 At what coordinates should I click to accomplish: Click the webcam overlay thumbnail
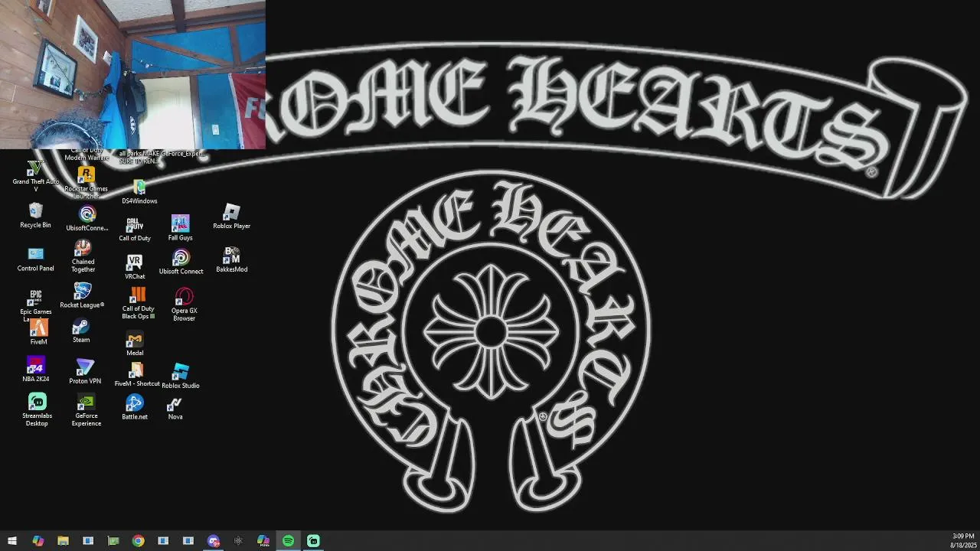tap(132, 74)
